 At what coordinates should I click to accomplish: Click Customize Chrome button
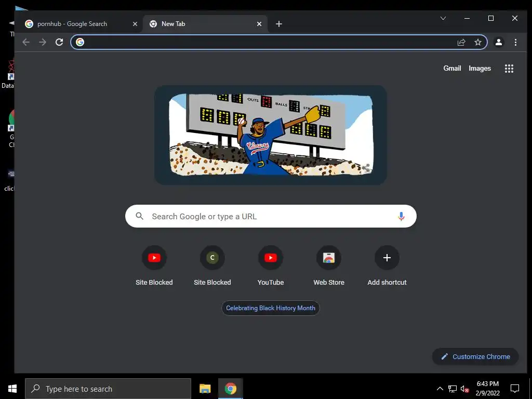[x=475, y=356]
